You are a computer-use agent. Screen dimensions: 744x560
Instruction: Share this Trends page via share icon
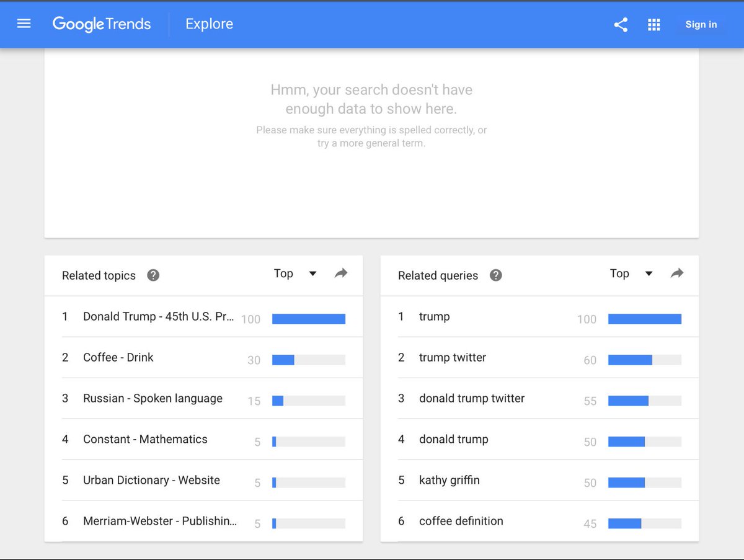621,25
